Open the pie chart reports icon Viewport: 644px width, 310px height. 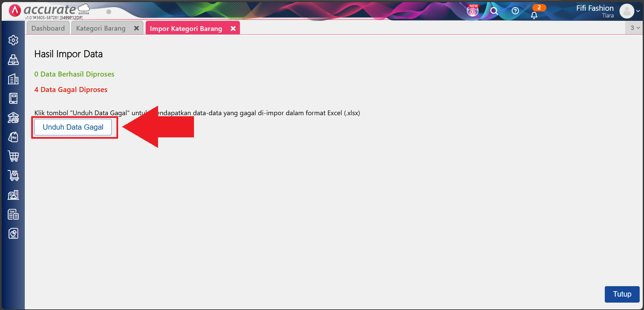pyautogui.click(x=13, y=233)
